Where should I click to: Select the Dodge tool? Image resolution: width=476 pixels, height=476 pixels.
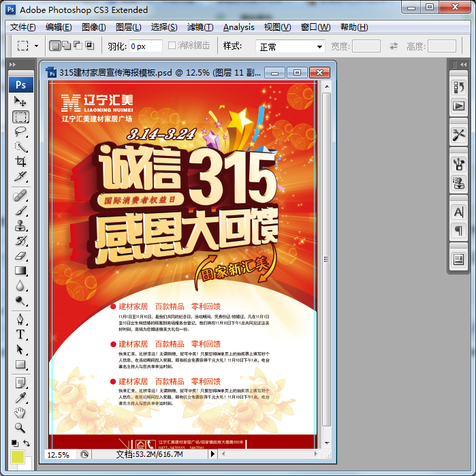(x=20, y=300)
